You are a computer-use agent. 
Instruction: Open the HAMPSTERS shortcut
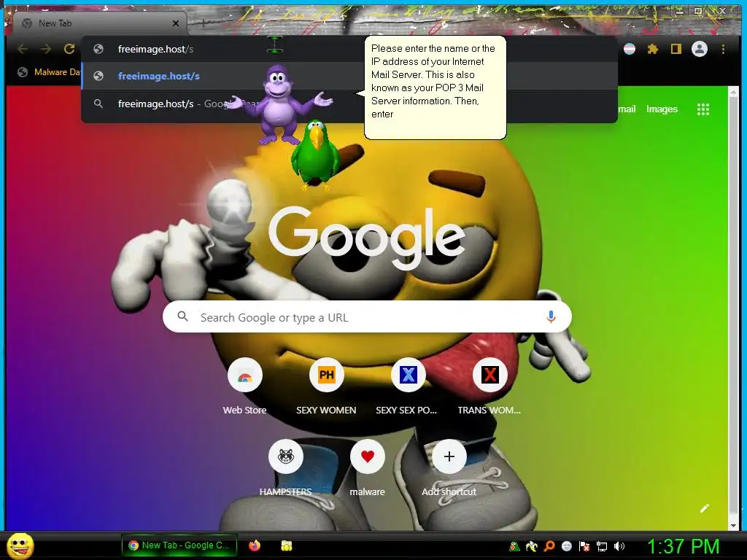pos(286,456)
